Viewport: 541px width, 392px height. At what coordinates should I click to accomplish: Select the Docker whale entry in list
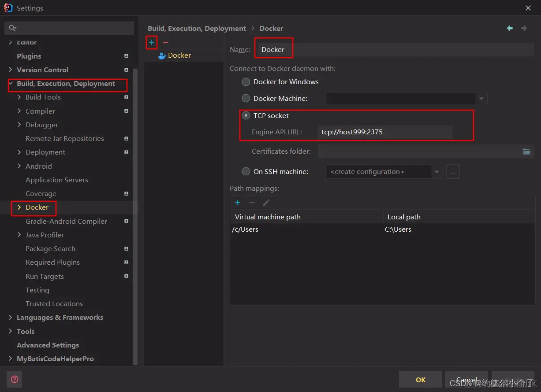(x=174, y=55)
